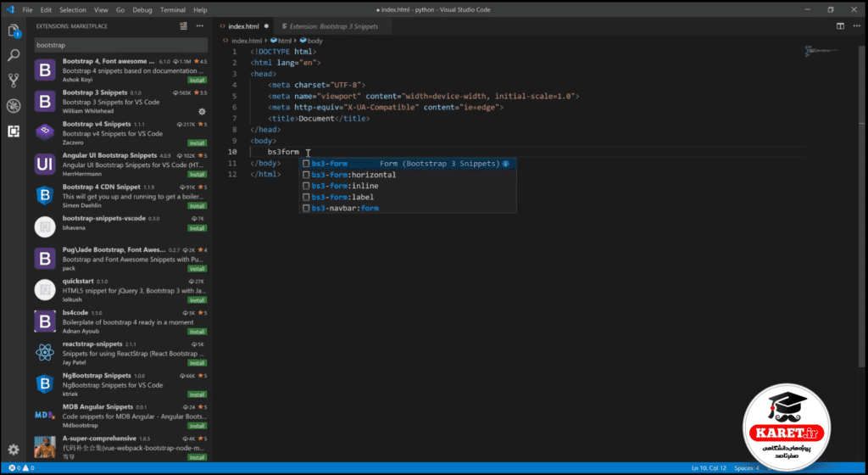Open the Source Control view icon
Screen dimensions: 868x475
[x=14, y=81]
